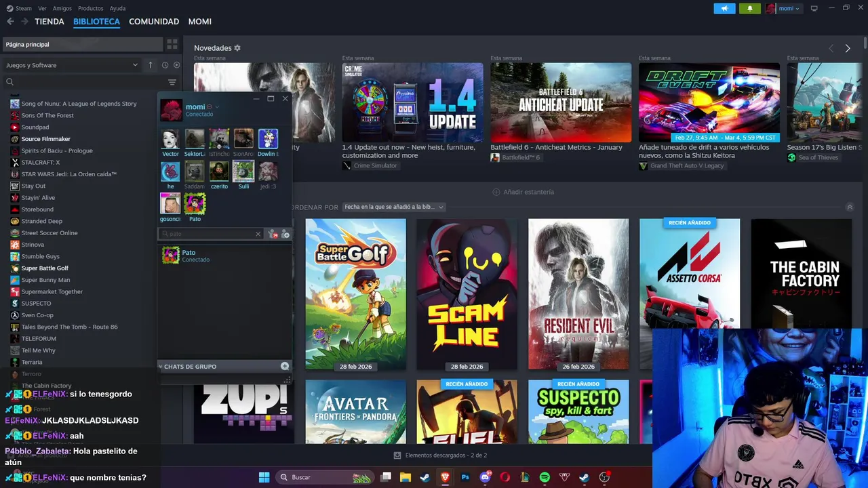Switch library to collections grid view
This screenshot has width=868, height=488.
pos(172,44)
